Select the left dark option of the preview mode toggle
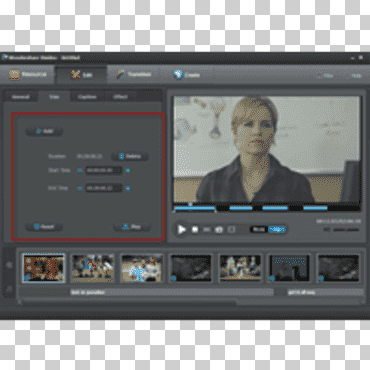The height and width of the screenshot is (370, 370). (x=259, y=229)
